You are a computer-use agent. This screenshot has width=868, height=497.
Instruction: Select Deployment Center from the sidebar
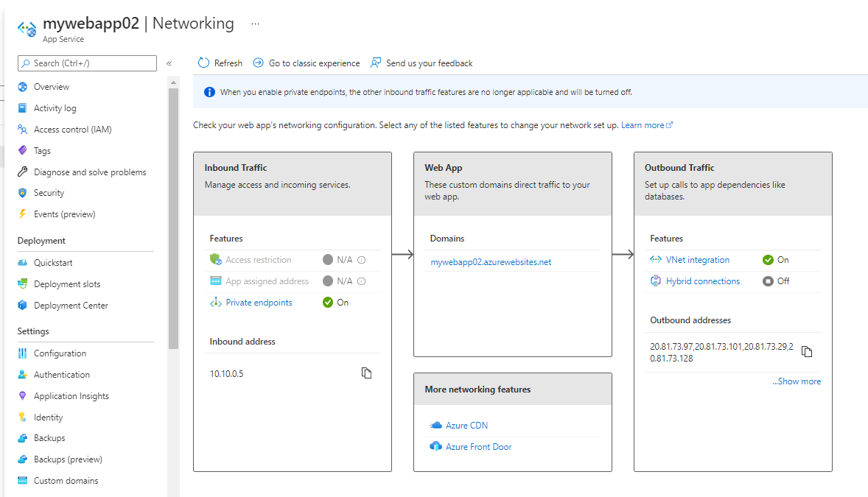[71, 306]
